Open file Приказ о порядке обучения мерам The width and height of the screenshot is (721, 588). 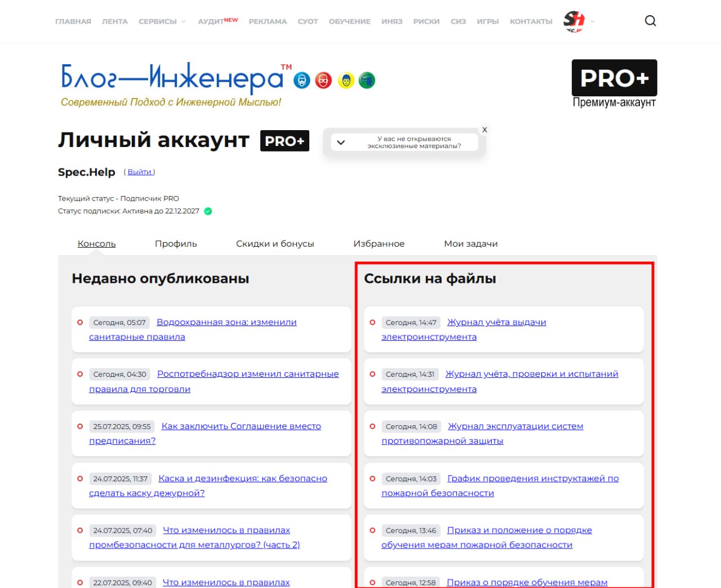tap(527, 582)
